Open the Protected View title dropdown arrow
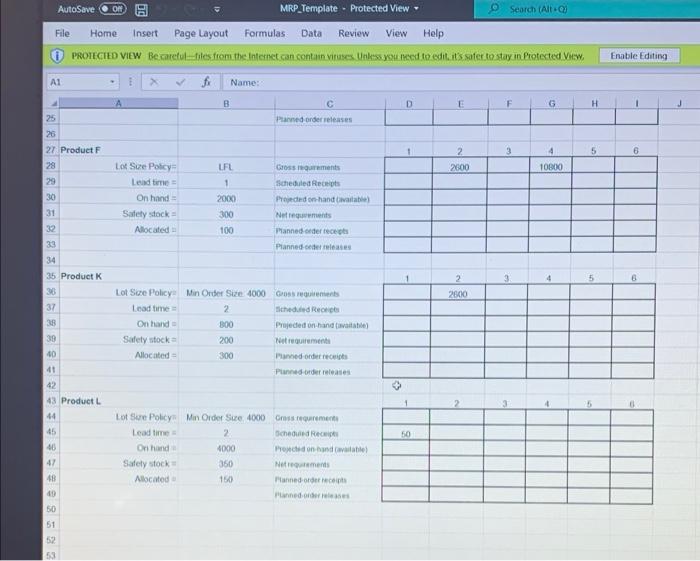 tap(416, 8)
